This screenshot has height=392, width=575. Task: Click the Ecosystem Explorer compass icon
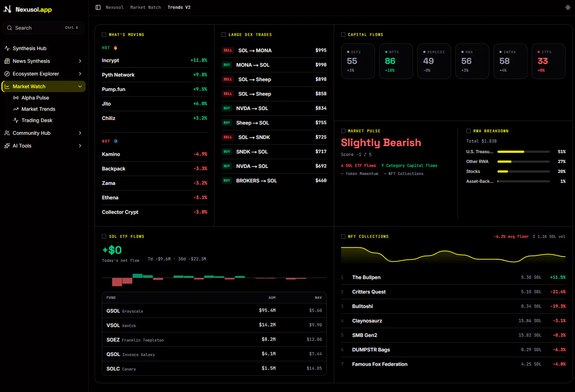tap(7, 74)
